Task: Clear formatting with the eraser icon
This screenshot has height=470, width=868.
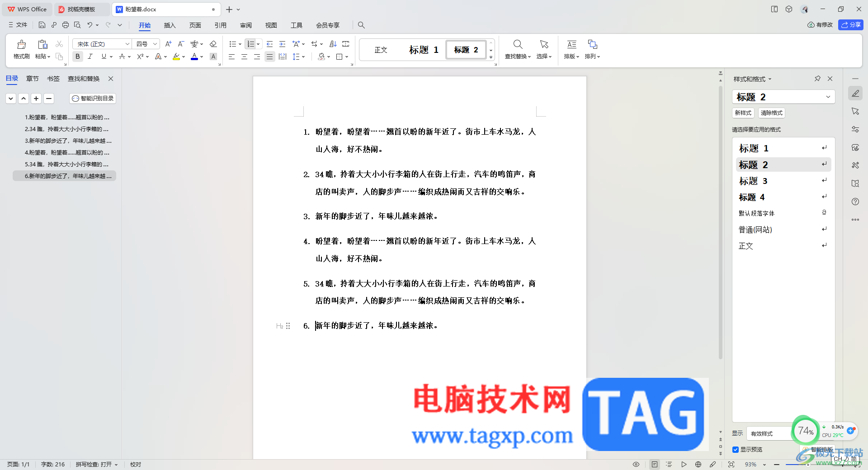Action: coord(213,44)
